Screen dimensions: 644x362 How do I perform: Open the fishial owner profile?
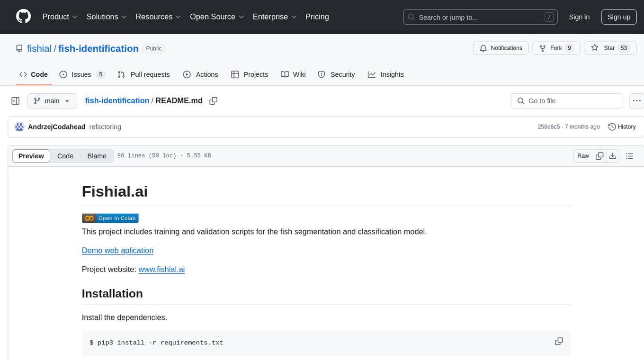[39, 48]
